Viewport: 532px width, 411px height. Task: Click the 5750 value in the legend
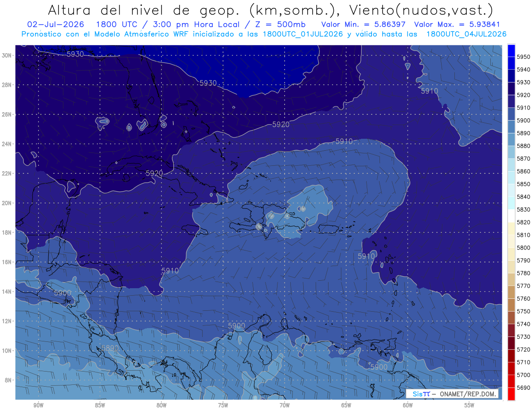523,311
